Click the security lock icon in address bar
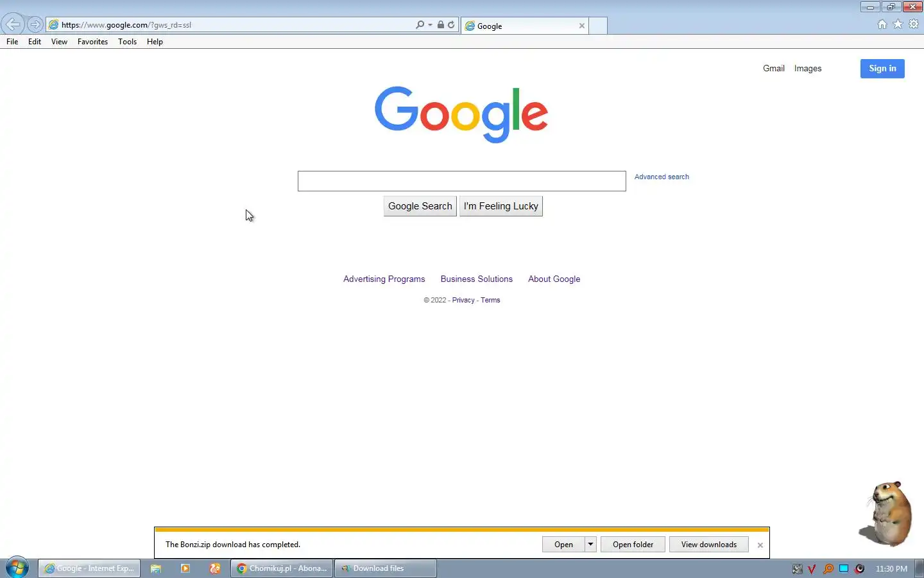 pyautogui.click(x=441, y=24)
